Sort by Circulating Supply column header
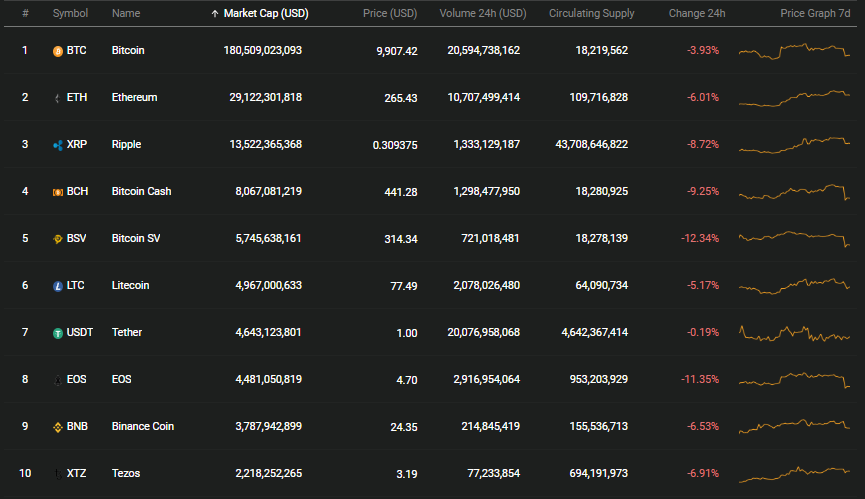 pos(591,13)
